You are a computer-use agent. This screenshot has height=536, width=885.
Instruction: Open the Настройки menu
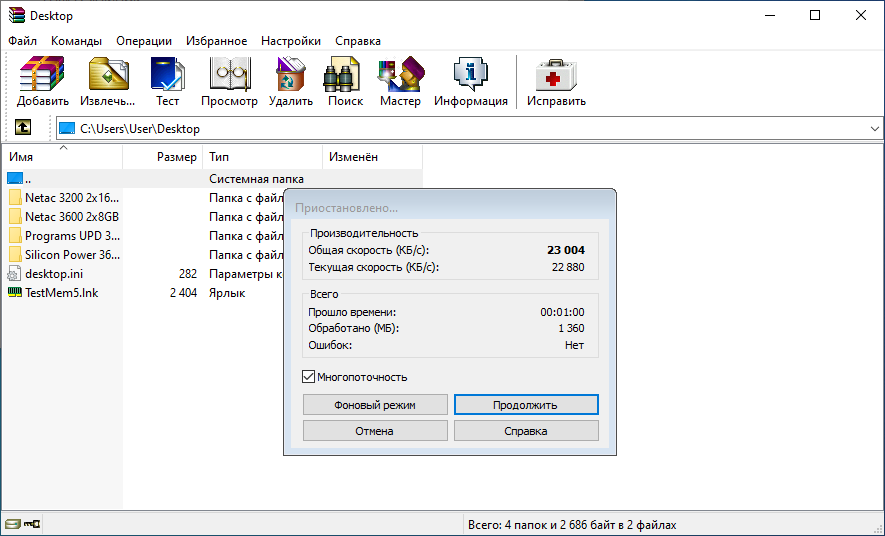(x=291, y=41)
